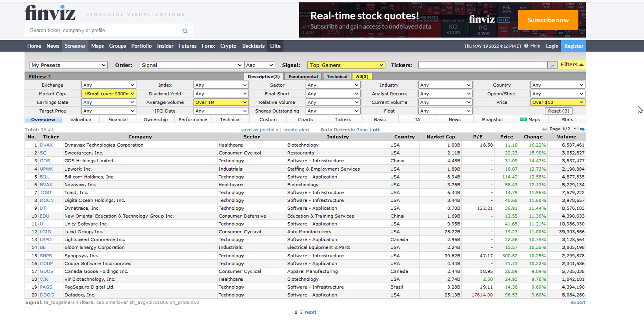Switch to the Financial view tab

pyautogui.click(x=118, y=120)
